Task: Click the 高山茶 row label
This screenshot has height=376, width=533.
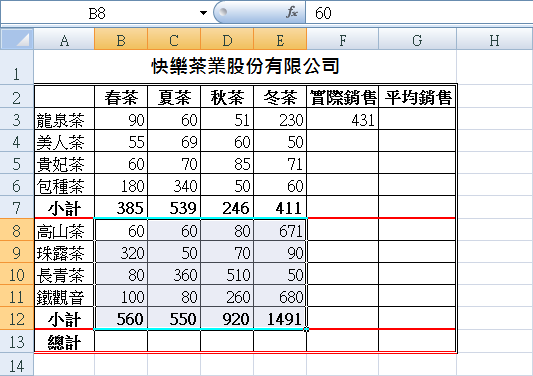Action: [x=64, y=230]
